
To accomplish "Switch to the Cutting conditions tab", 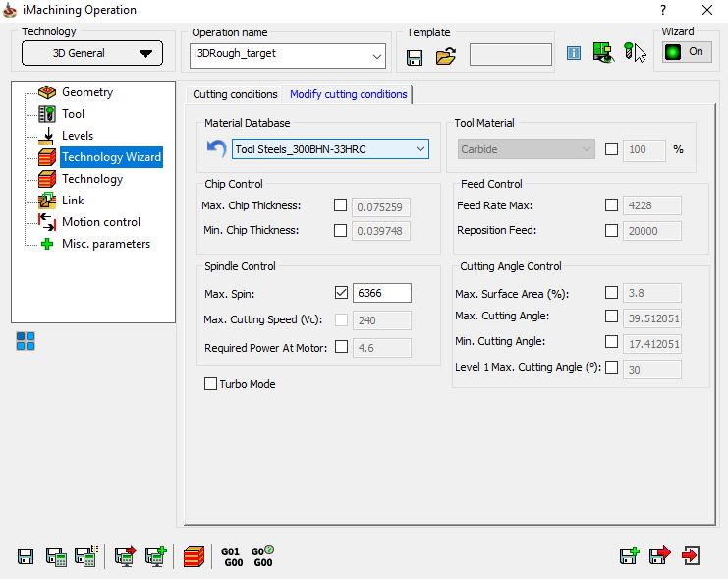I will coord(235,94).
